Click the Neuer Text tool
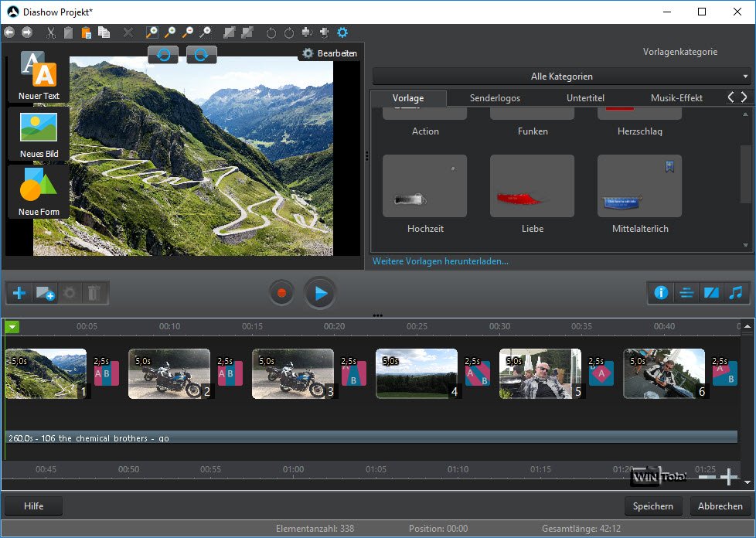756x538 pixels. [39, 76]
